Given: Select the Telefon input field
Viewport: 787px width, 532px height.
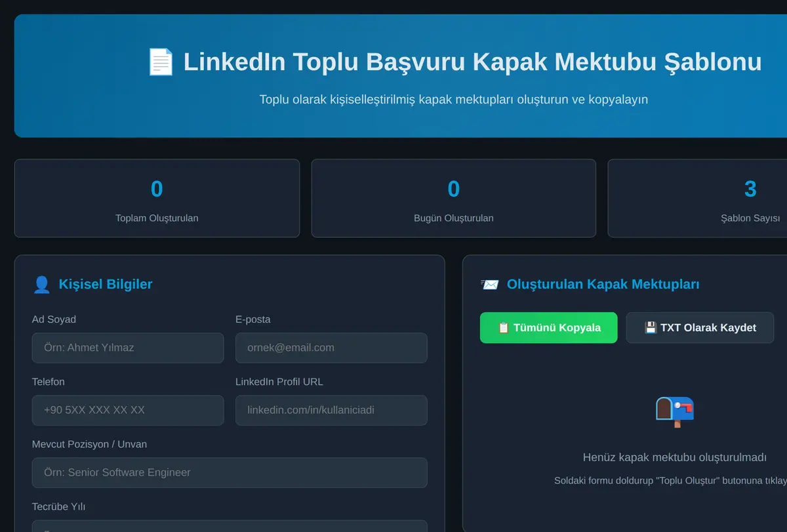Looking at the screenshot, I should (x=128, y=410).
